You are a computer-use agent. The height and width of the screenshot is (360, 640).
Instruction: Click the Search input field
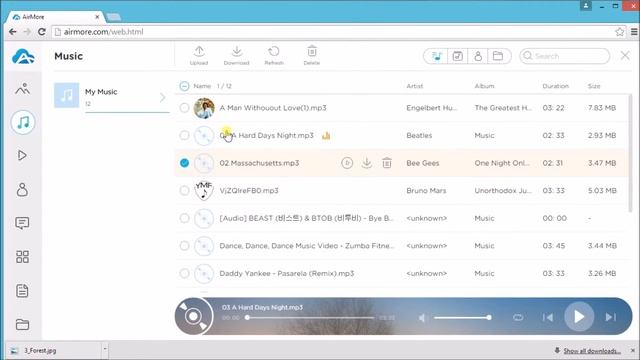tap(565, 56)
